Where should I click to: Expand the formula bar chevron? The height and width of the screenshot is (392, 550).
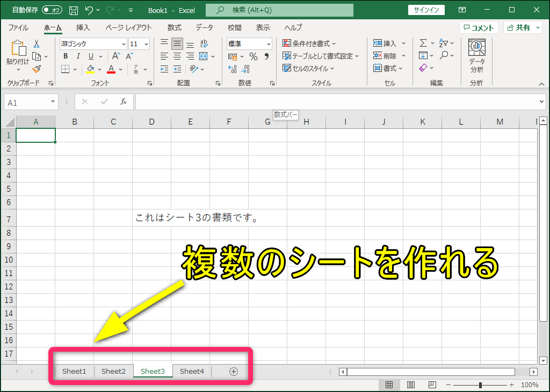(541, 102)
